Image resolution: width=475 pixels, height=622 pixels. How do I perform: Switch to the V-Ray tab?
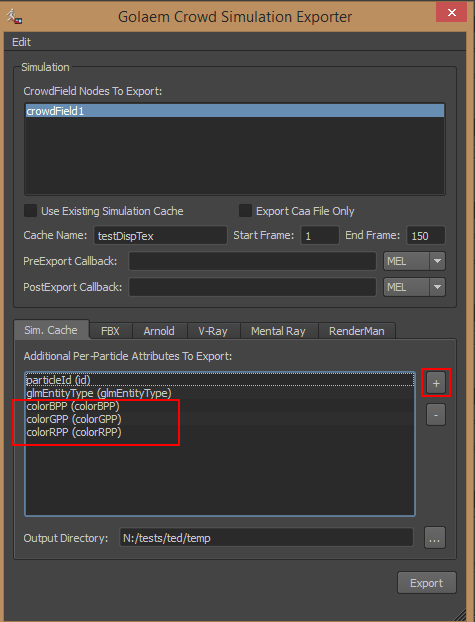tap(213, 331)
